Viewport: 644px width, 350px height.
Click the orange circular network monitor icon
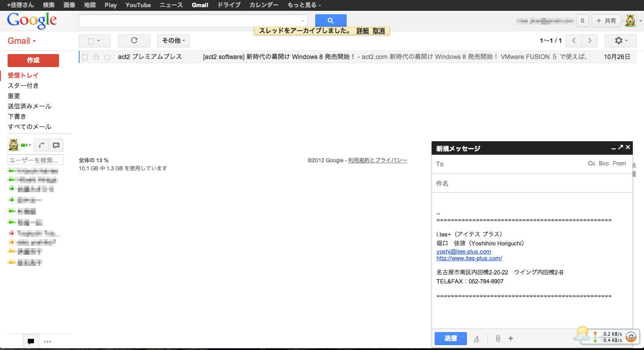point(631,337)
